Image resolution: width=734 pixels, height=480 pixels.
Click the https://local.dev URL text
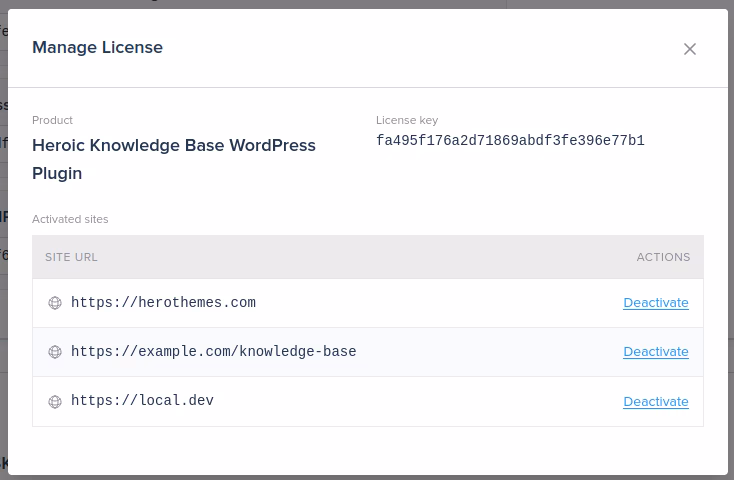(x=142, y=400)
